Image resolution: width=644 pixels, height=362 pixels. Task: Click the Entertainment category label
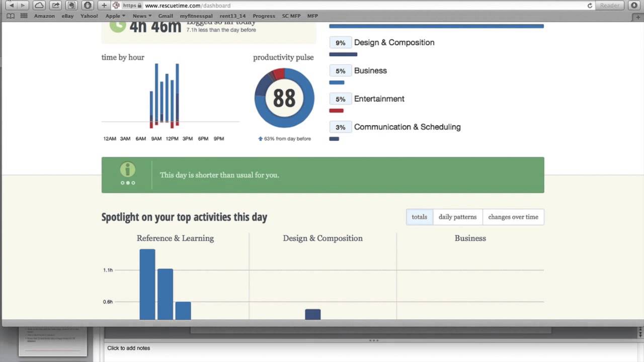[x=379, y=99]
